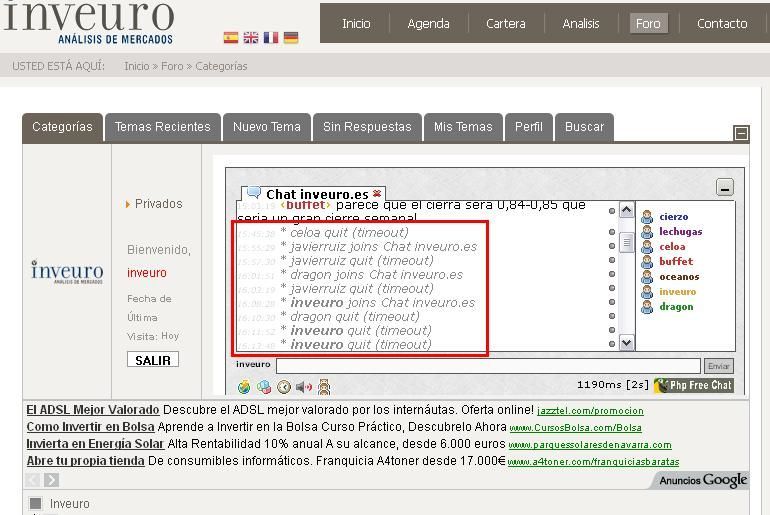Open the Nuevo Tema tab

pyautogui.click(x=267, y=127)
